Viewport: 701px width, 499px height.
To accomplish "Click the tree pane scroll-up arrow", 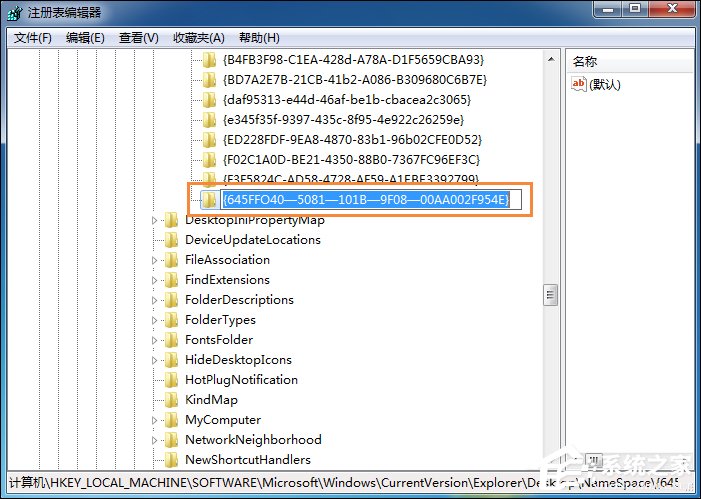I will [x=551, y=59].
